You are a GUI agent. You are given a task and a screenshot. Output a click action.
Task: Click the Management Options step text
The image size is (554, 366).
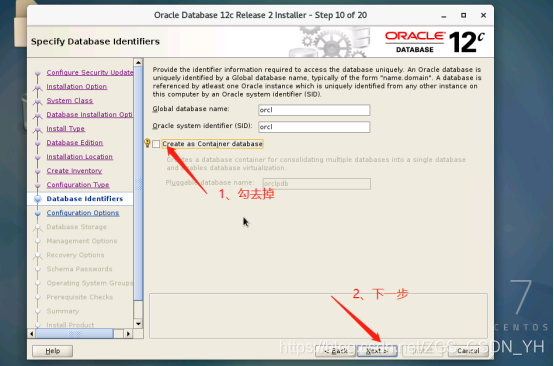point(82,241)
